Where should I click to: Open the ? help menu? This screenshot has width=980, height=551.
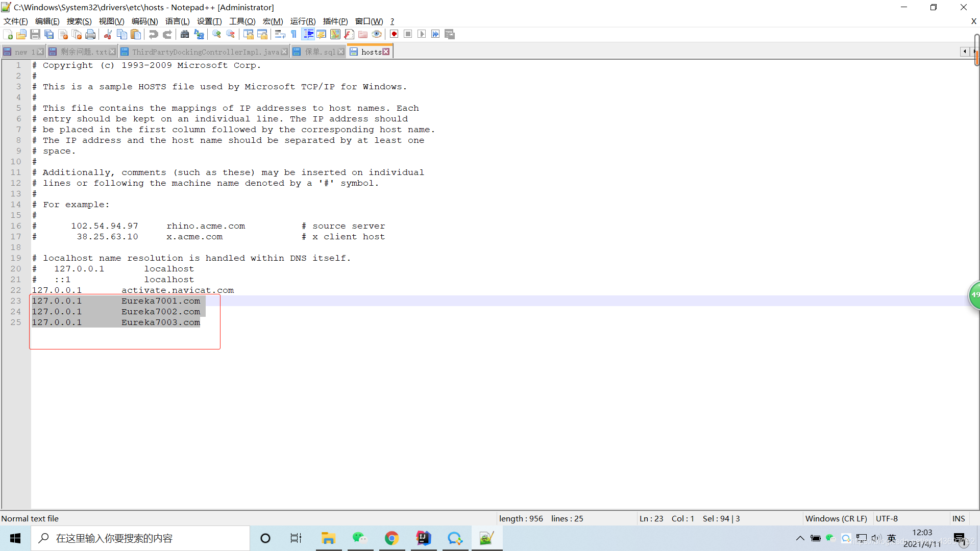[392, 21]
